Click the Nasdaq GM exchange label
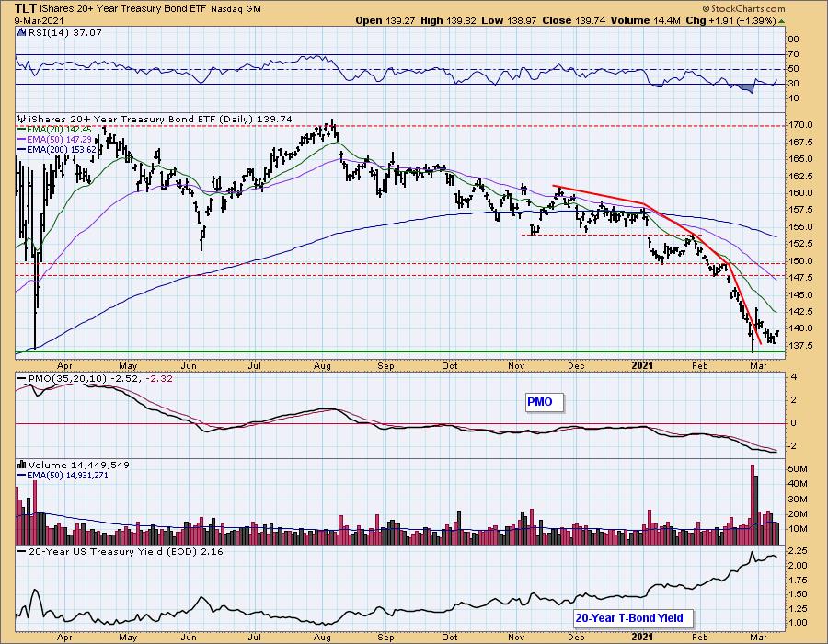 (x=236, y=9)
